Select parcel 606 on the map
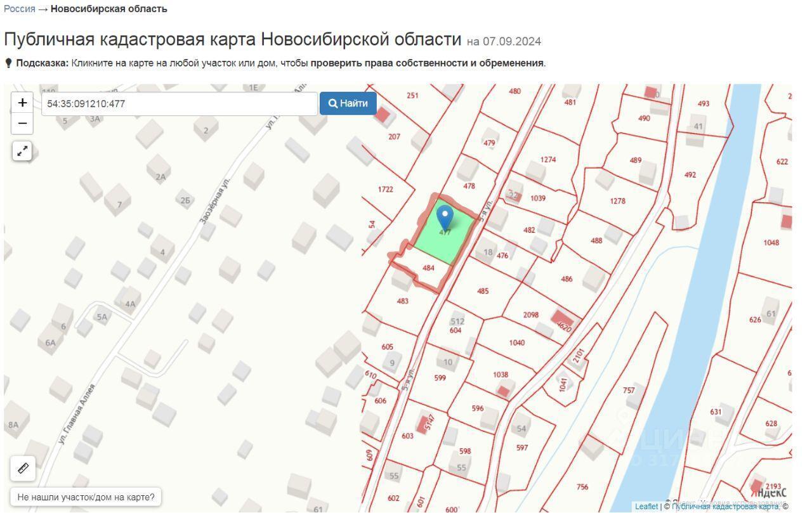This screenshot has width=812, height=513. (380, 401)
